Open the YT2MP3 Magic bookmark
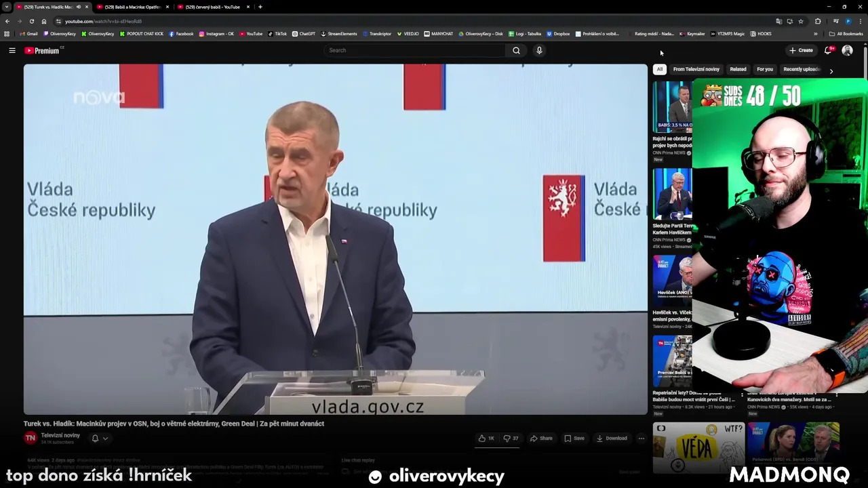The height and width of the screenshot is (488, 868). pyautogui.click(x=728, y=33)
